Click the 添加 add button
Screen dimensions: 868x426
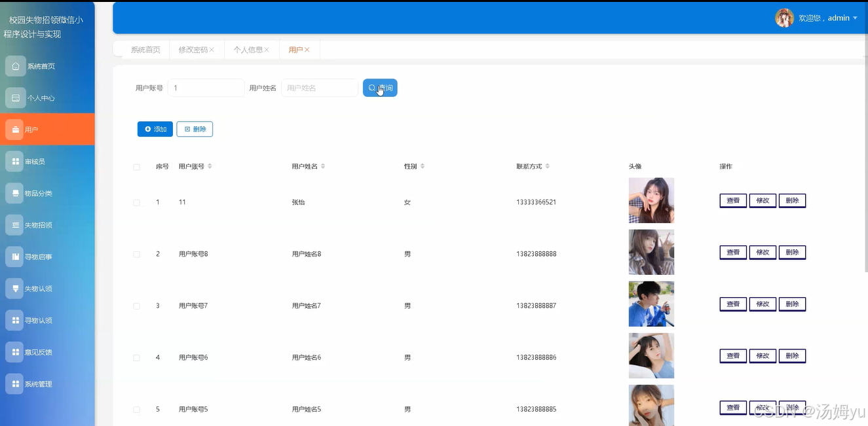point(155,129)
